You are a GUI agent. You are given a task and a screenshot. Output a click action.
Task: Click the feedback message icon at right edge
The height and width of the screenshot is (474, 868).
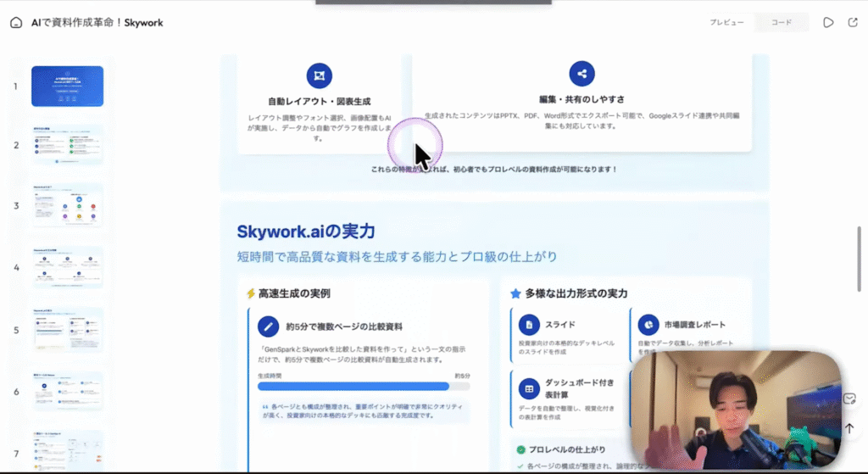(850, 399)
